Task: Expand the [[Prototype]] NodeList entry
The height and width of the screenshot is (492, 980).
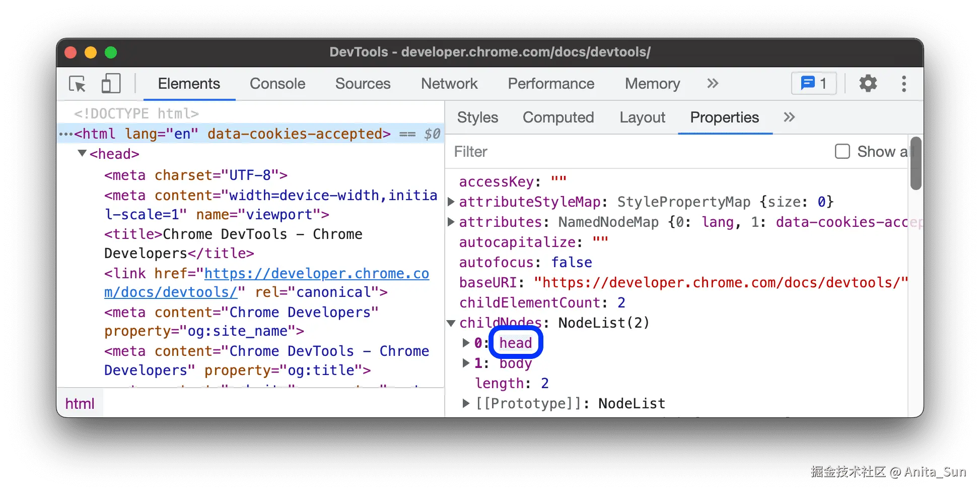Action: (x=466, y=403)
